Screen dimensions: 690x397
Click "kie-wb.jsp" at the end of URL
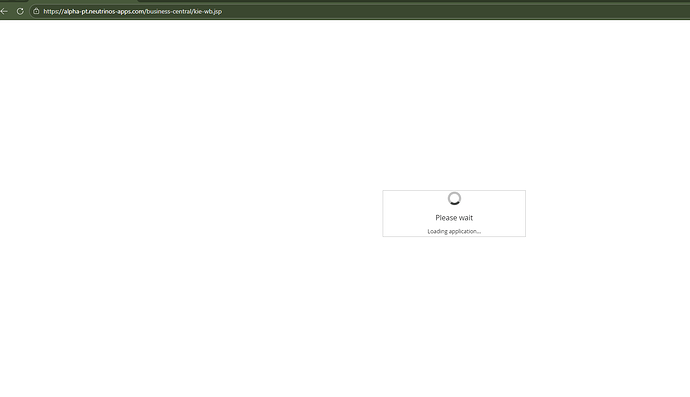[208, 11]
